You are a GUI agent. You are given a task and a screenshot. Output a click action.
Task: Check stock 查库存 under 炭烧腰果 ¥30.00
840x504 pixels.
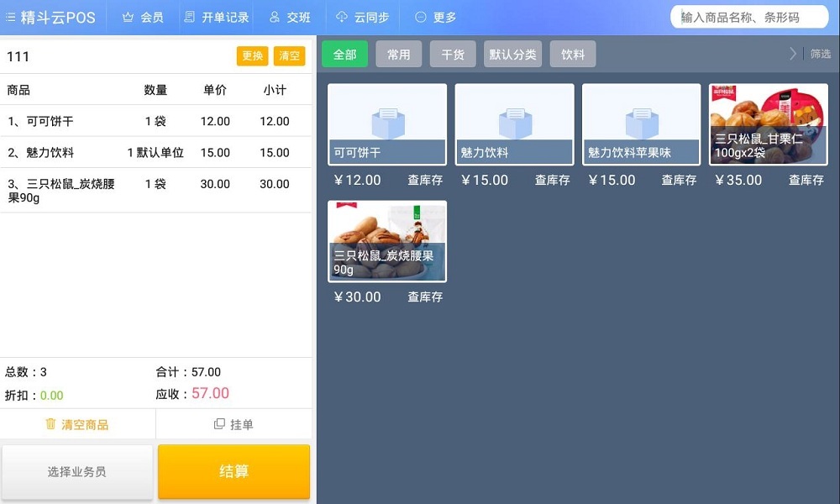coord(425,297)
